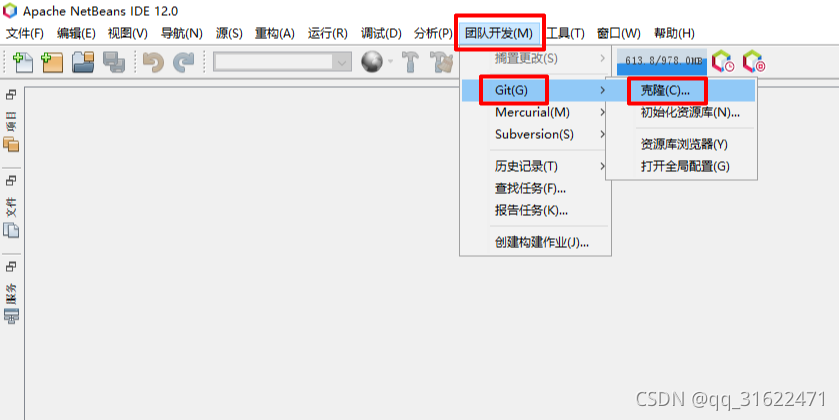Expand the Subversion(S) submenu
The height and width of the screenshot is (420, 839).
(536, 134)
